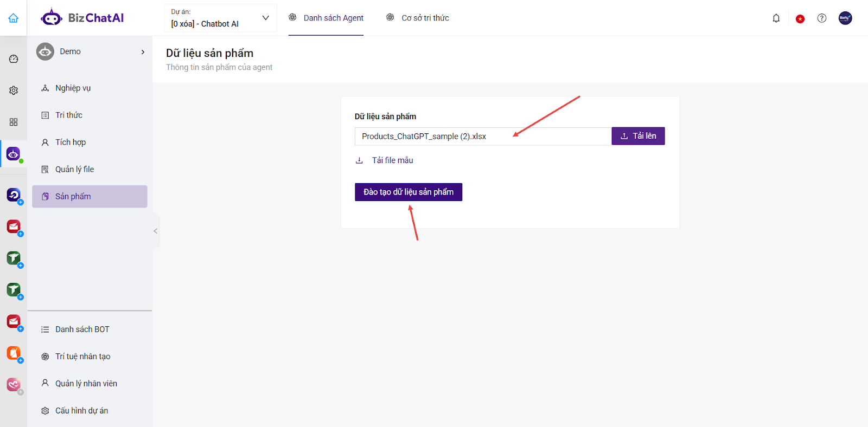The image size is (868, 427).
Task: Open Danh sách BOT
Action: 90,329
